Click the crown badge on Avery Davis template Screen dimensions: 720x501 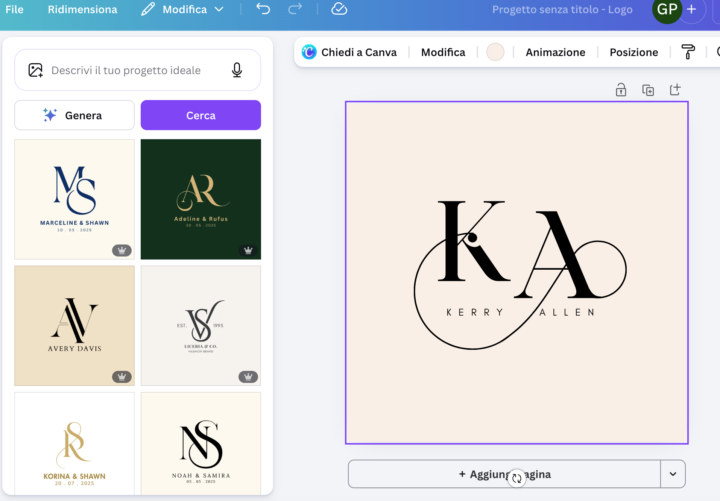pyautogui.click(x=122, y=377)
